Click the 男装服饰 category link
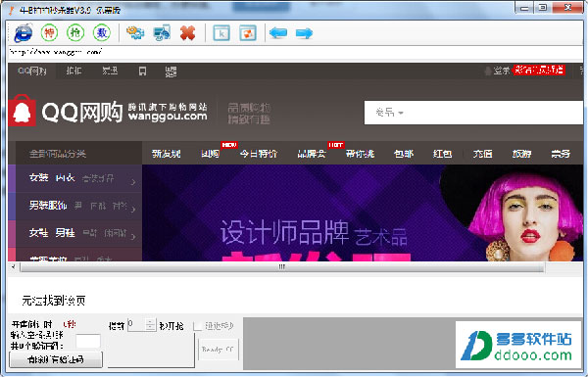588x377 pixels. tap(48, 205)
